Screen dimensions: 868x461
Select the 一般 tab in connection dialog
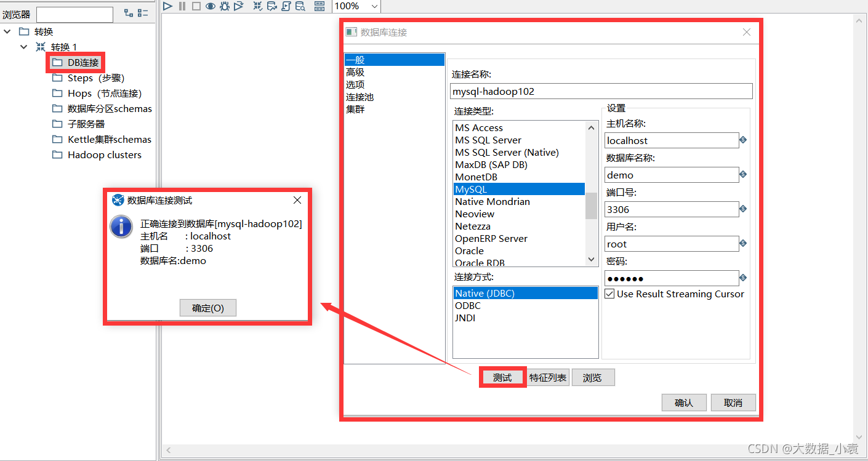tap(395, 60)
